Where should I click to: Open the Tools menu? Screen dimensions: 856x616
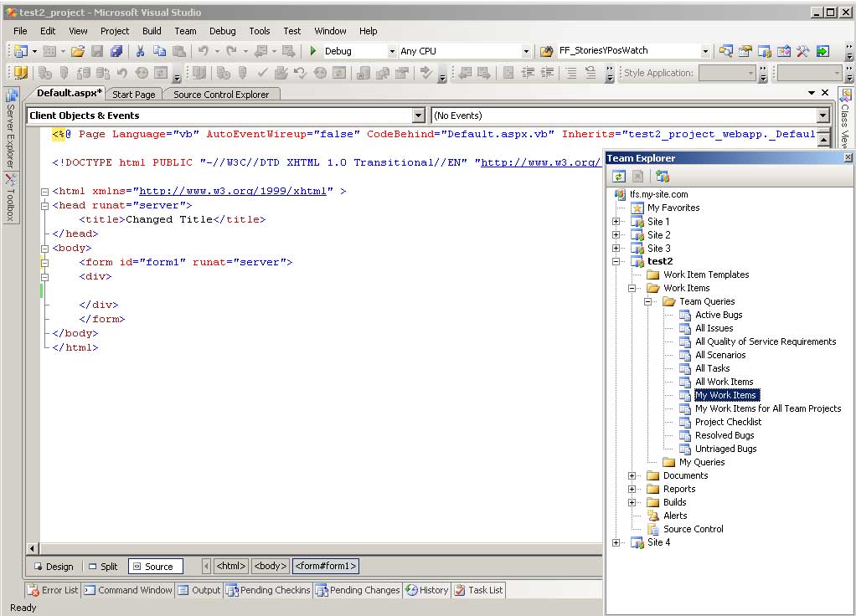click(260, 31)
